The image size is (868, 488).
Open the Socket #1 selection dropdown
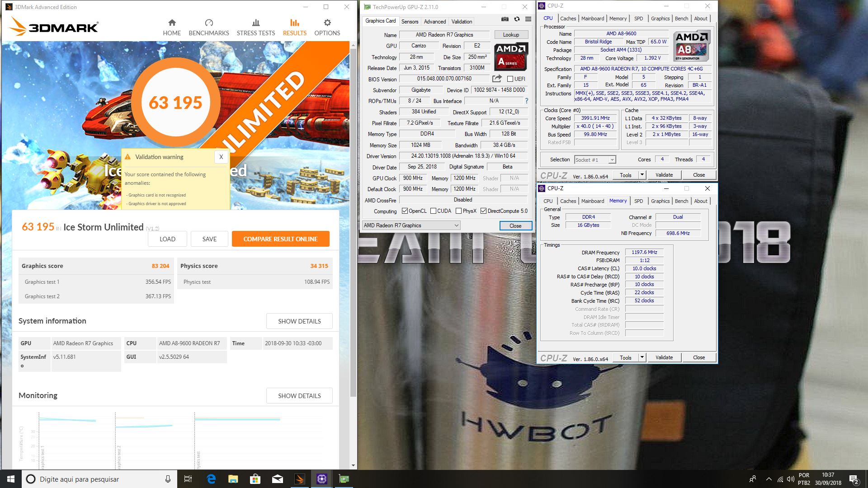point(595,160)
